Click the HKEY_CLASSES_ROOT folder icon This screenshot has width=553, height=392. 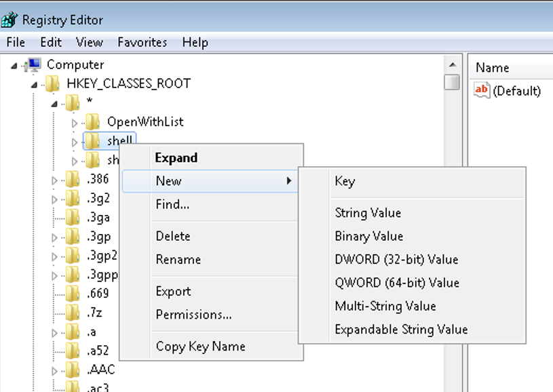(x=53, y=84)
